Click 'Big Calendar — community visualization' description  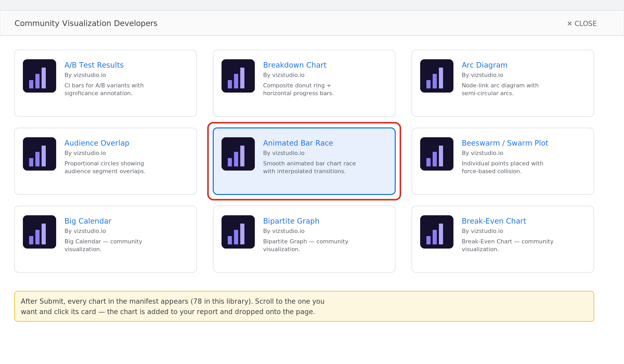click(x=103, y=245)
